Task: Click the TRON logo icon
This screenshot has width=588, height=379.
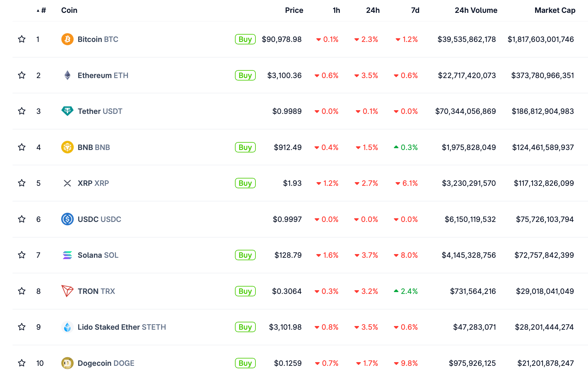Action: point(67,291)
